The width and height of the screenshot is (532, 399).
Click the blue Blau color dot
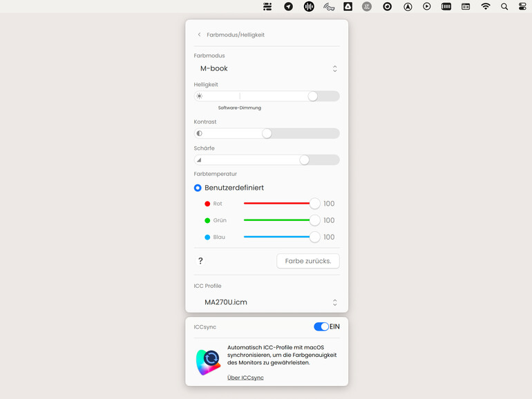click(207, 237)
